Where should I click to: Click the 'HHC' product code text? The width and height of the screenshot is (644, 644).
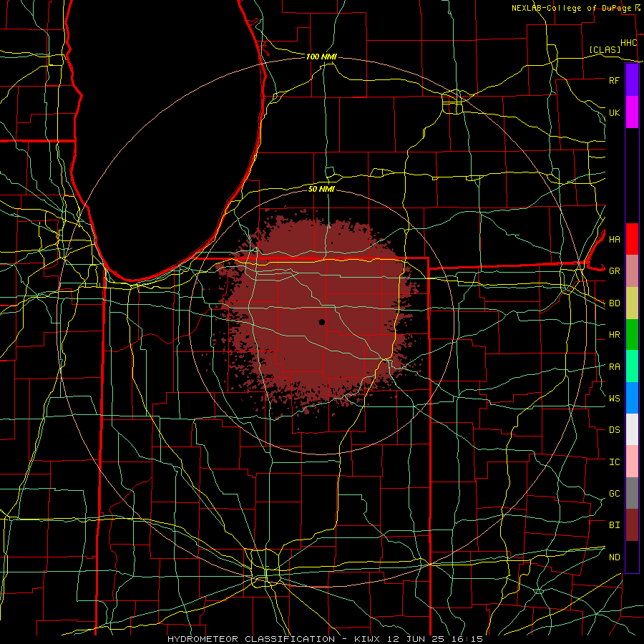(x=628, y=43)
